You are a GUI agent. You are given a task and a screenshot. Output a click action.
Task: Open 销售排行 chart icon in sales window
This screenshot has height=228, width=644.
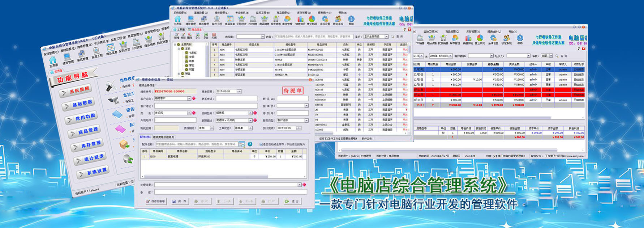468,39
